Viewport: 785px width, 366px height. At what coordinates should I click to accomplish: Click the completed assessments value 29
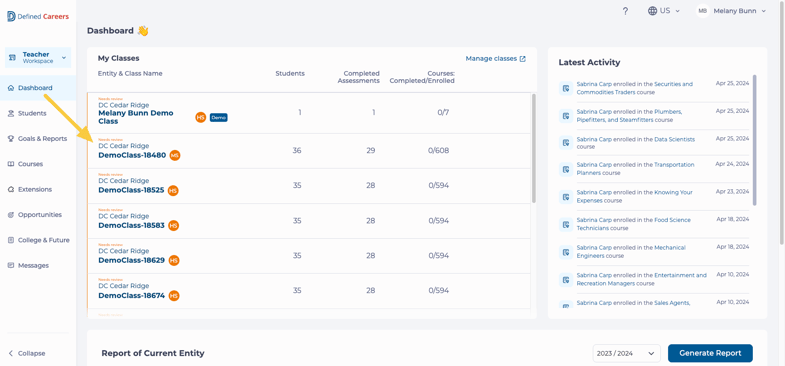[x=370, y=151]
